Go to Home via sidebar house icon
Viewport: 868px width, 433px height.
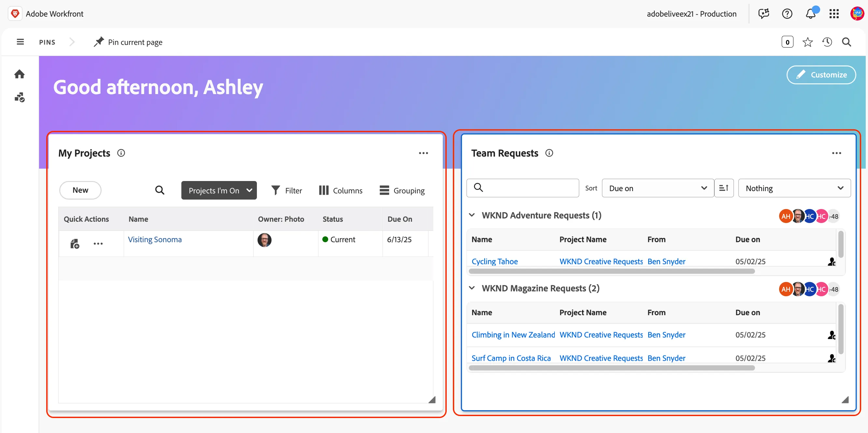[x=20, y=74]
